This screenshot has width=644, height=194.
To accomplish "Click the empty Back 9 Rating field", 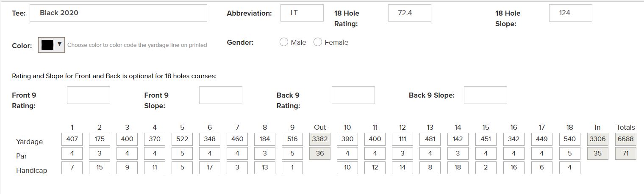I will [x=353, y=95].
